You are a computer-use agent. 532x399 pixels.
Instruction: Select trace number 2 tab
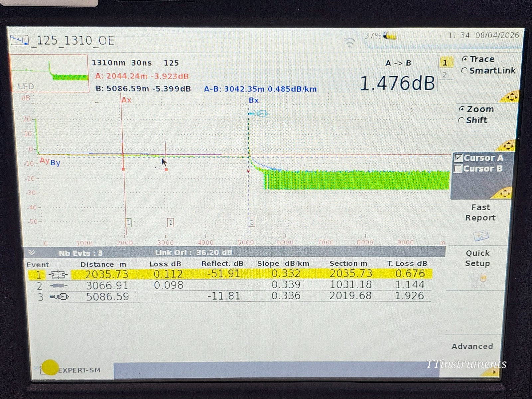click(x=445, y=75)
